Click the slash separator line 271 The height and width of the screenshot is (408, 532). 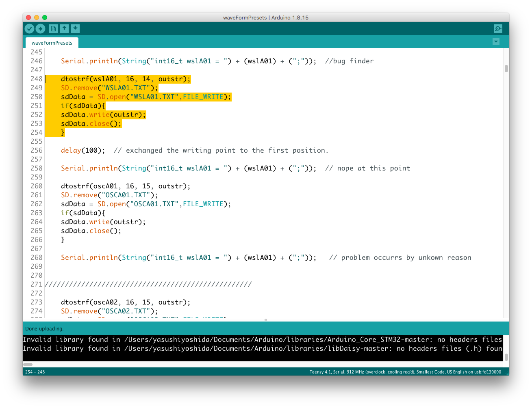point(148,284)
